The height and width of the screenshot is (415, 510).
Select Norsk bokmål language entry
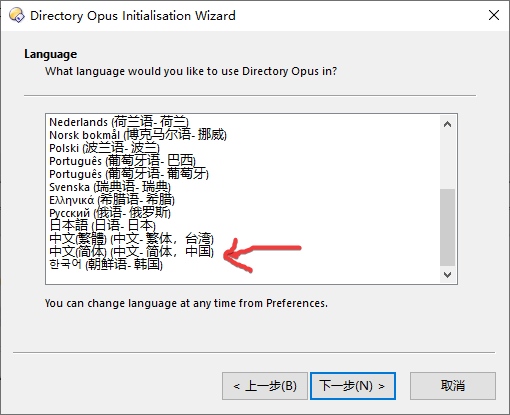[138, 135]
